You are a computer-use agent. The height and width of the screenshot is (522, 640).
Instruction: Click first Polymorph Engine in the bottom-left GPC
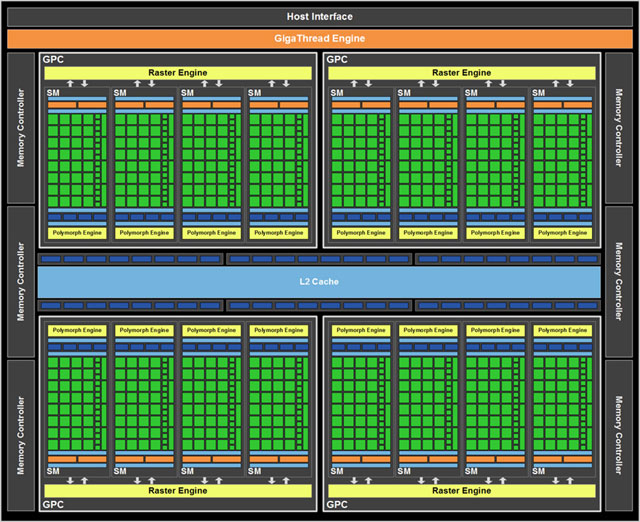pos(77,330)
